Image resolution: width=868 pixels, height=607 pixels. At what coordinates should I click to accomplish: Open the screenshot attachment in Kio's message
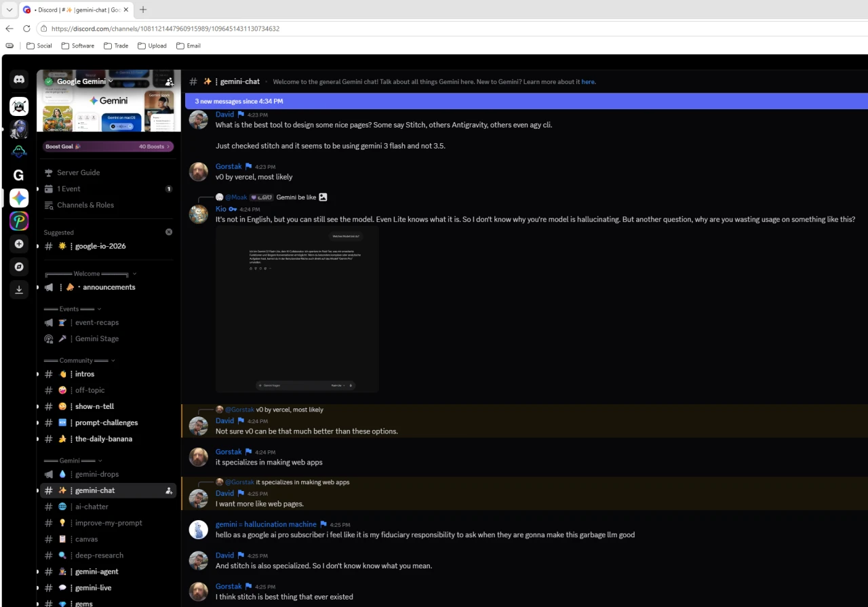click(x=297, y=309)
